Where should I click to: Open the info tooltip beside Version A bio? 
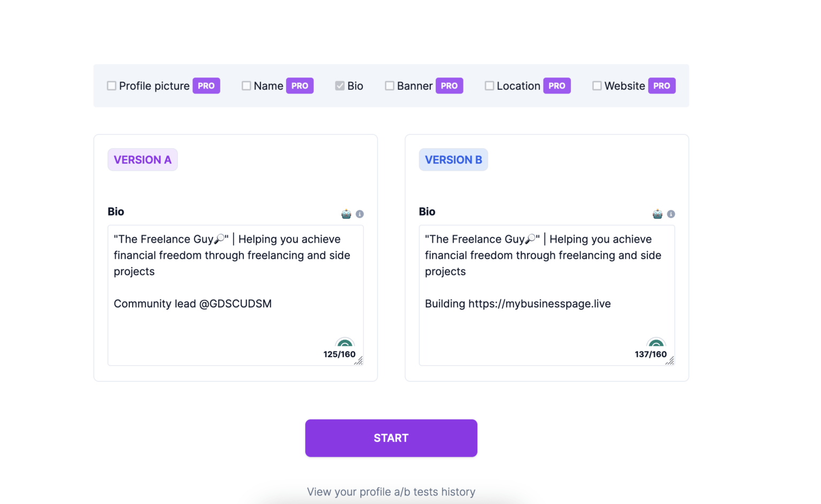point(359,214)
